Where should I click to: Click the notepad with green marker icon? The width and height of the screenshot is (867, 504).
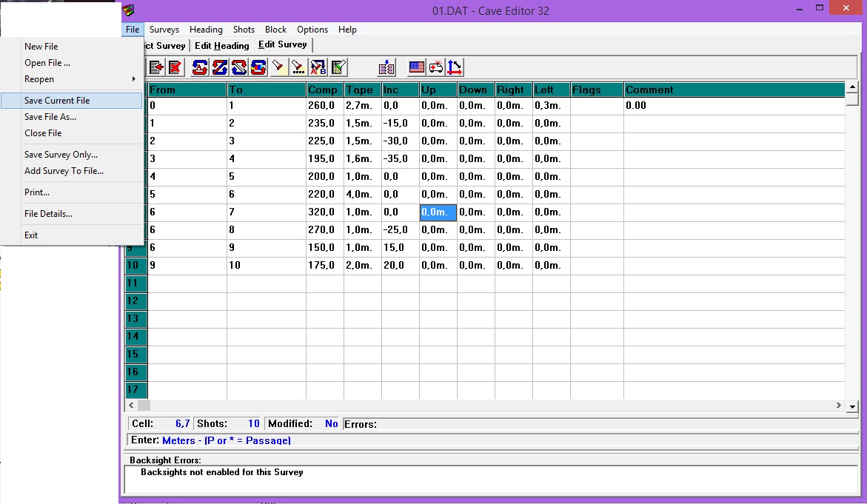pyautogui.click(x=339, y=68)
